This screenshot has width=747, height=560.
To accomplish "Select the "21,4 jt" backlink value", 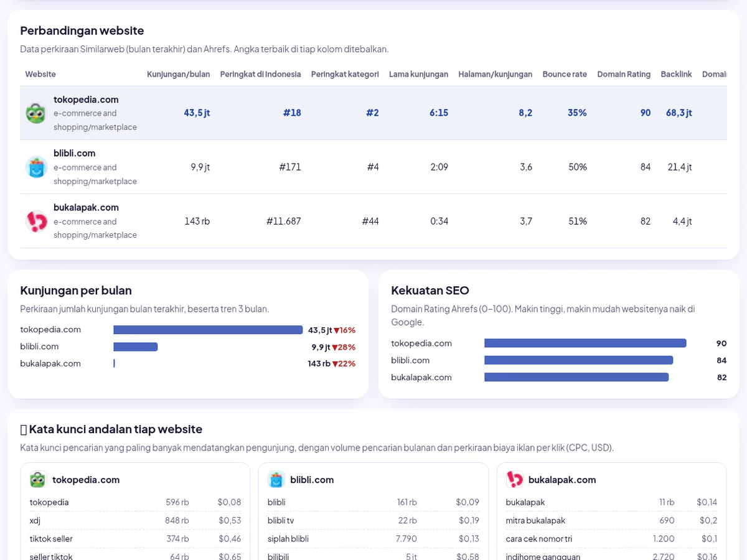I will (x=680, y=167).
